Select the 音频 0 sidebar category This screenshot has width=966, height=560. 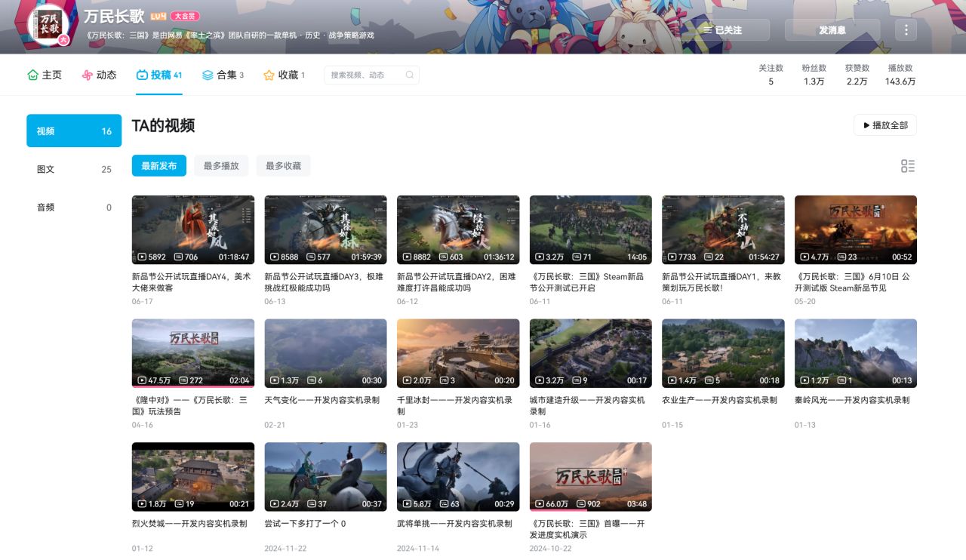74,207
